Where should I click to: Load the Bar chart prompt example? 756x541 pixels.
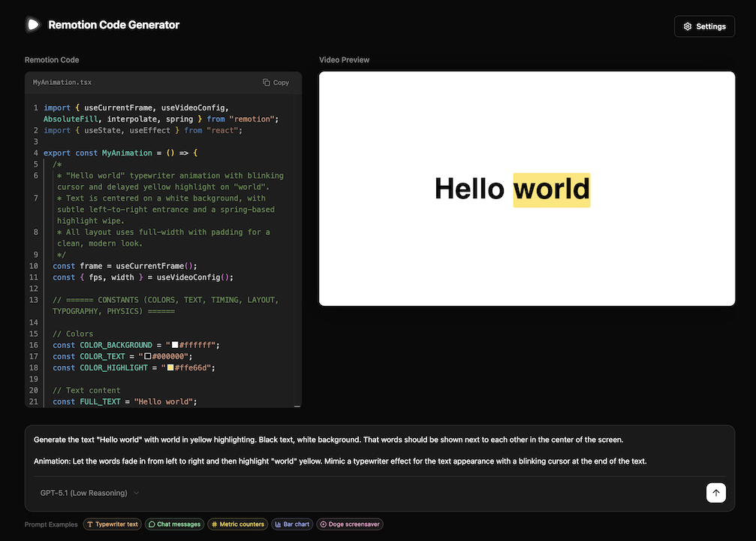click(x=292, y=524)
